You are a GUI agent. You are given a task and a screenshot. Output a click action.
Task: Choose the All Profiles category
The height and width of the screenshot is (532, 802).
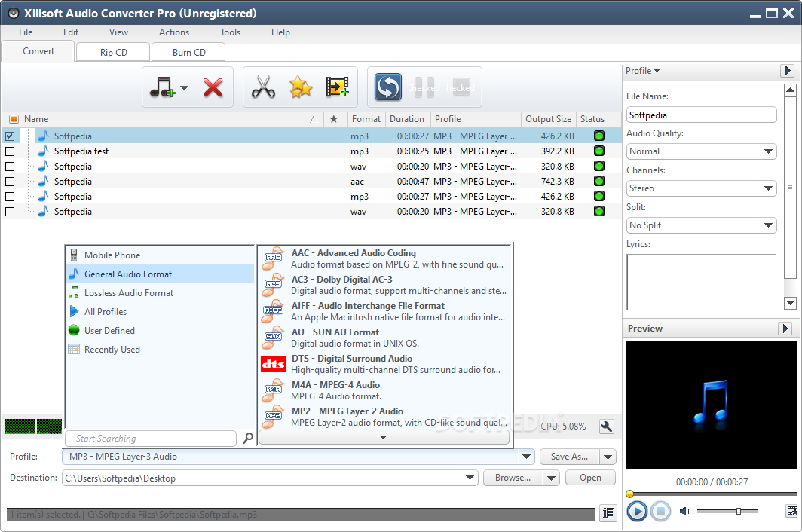[160, 311]
